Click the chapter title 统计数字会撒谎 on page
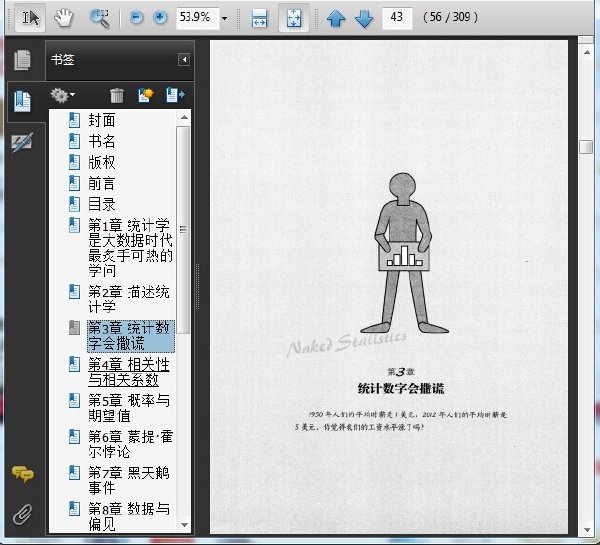This screenshot has height=545, width=600. point(401,388)
